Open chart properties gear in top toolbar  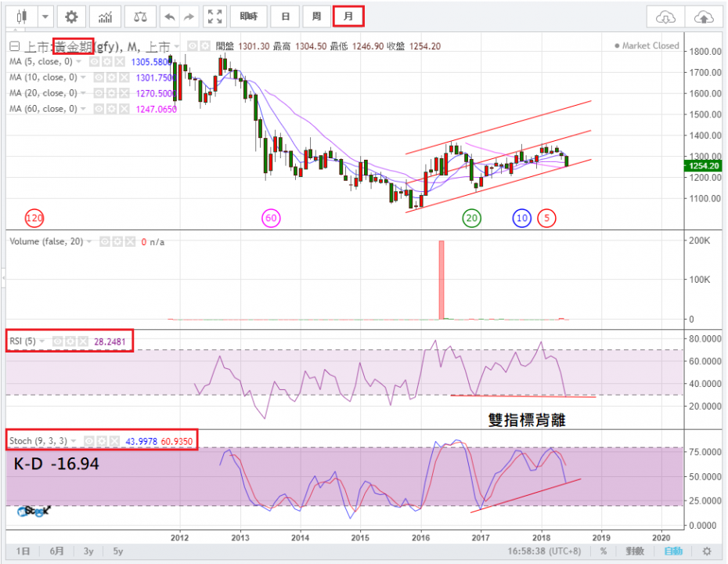point(71,17)
